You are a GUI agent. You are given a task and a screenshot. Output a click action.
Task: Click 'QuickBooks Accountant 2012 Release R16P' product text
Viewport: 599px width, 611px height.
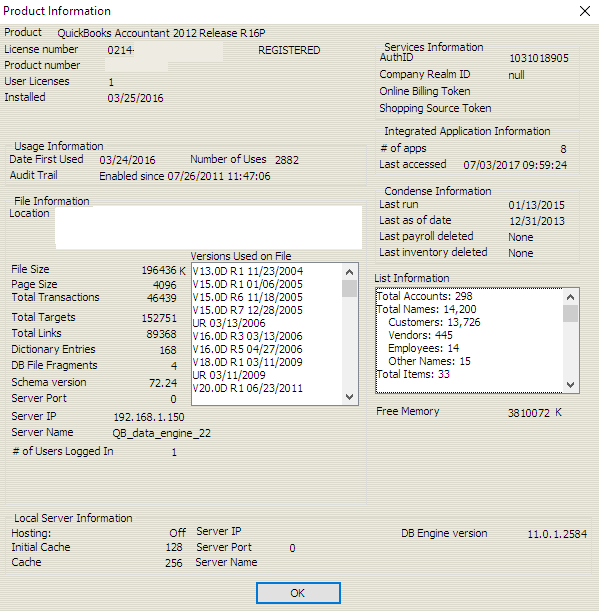coord(161,33)
